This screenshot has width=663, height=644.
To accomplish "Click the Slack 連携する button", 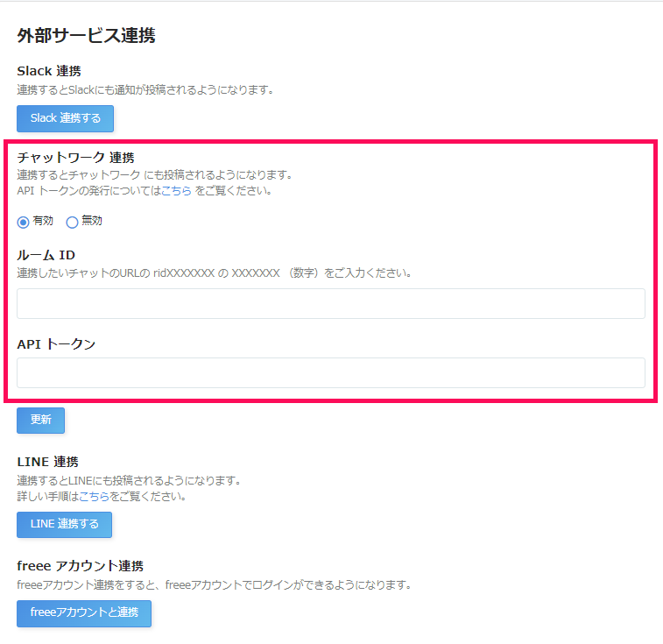I will tap(65, 118).
